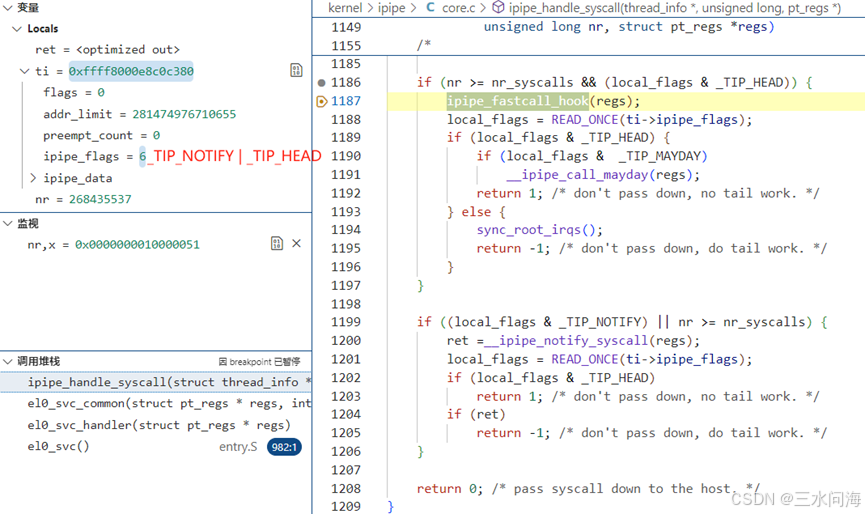Screen dimensions: 865x514
Task: Click nr_syscalls on line 1186
Action: [x=532, y=83]
